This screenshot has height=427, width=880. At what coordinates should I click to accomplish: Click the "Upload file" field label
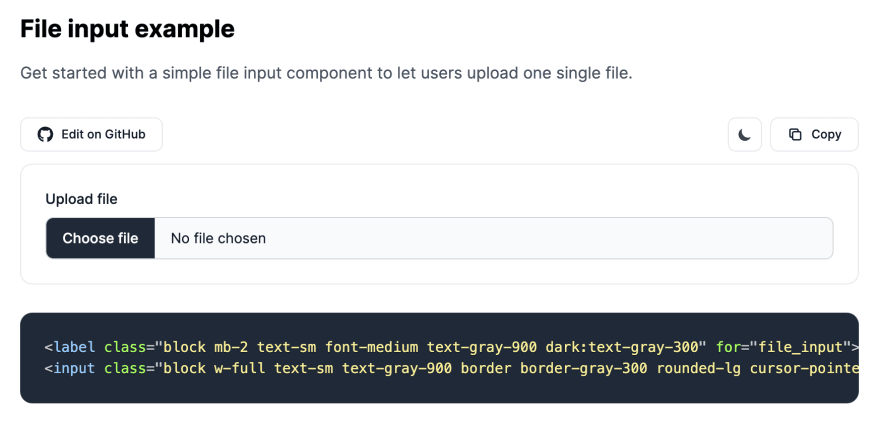coord(81,199)
